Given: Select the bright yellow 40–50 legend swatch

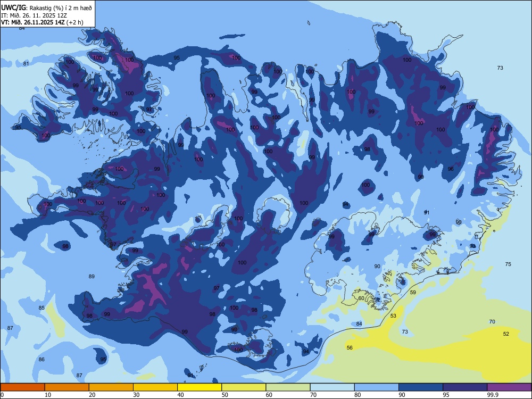Looking at the screenshot, I should pos(199,387).
